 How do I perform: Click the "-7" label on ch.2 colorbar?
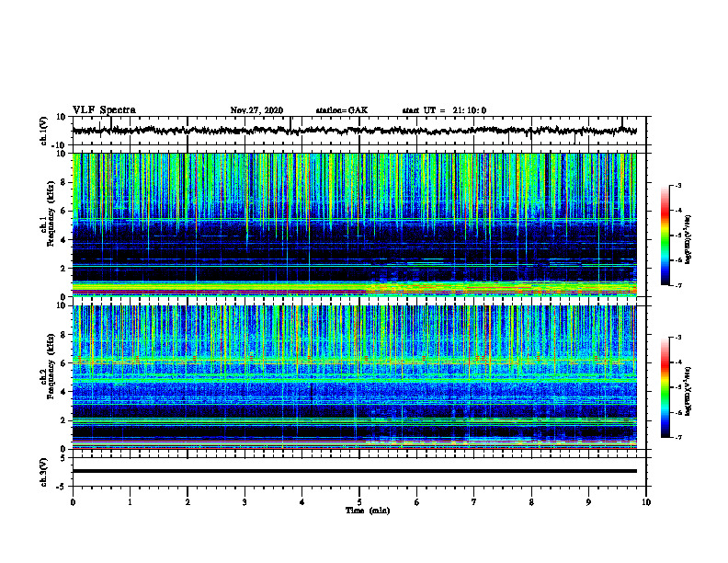[x=677, y=437]
